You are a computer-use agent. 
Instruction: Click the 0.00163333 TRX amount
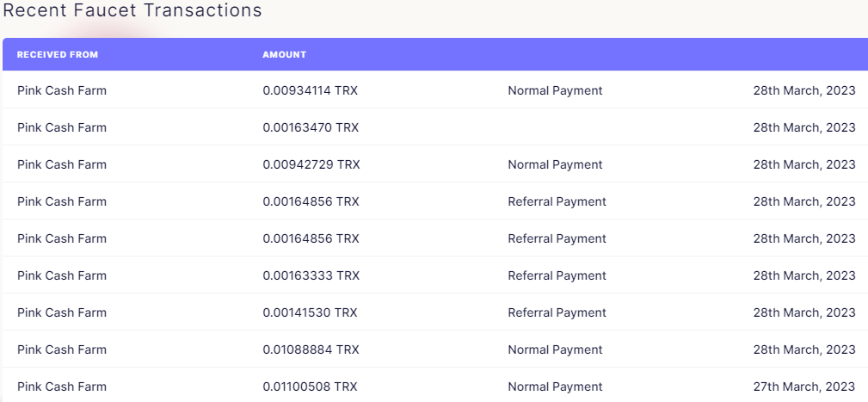tap(311, 275)
